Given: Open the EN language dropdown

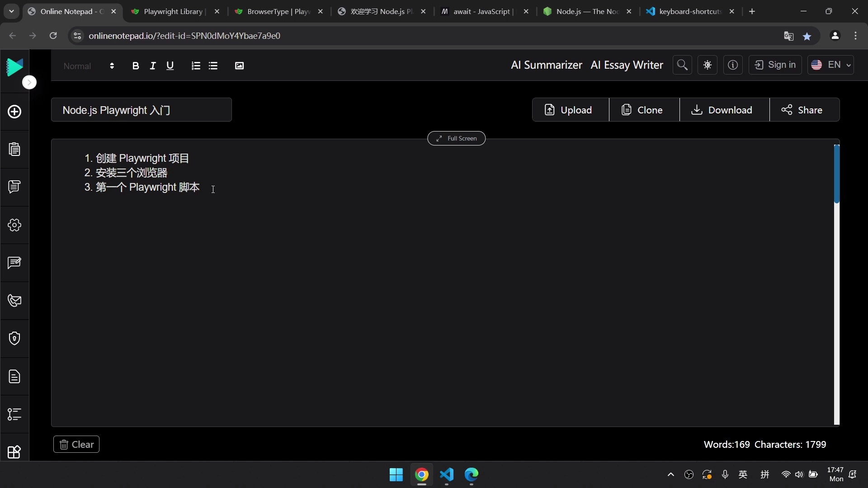Looking at the screenshot, I should 831,65.
